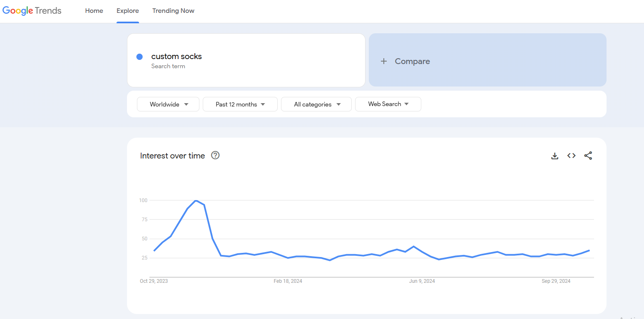Click the custom socks search term field
The height and width of the screenshot is (319, 644).
(x=246, y=60)
